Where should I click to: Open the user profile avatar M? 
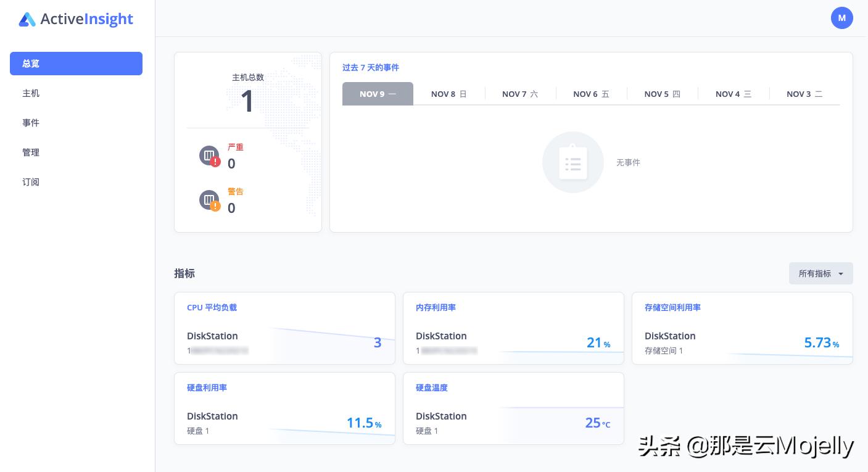click(x=842, y=18)
